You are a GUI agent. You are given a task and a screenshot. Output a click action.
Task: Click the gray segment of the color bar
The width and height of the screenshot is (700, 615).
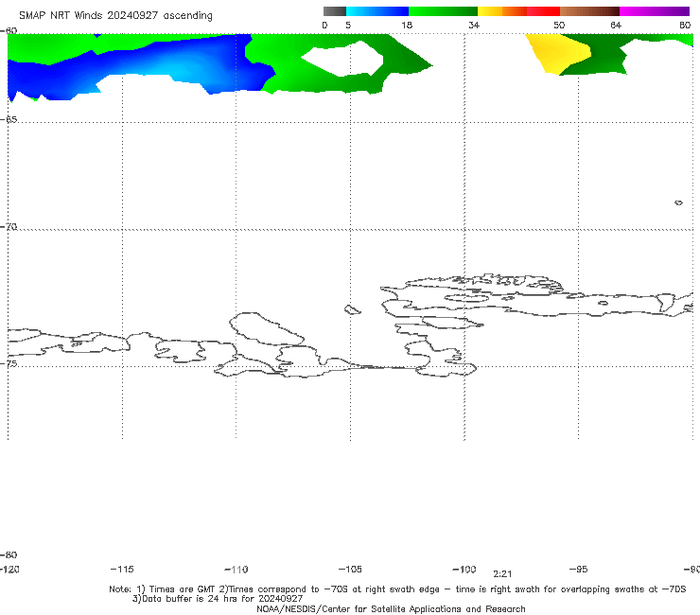335,11
